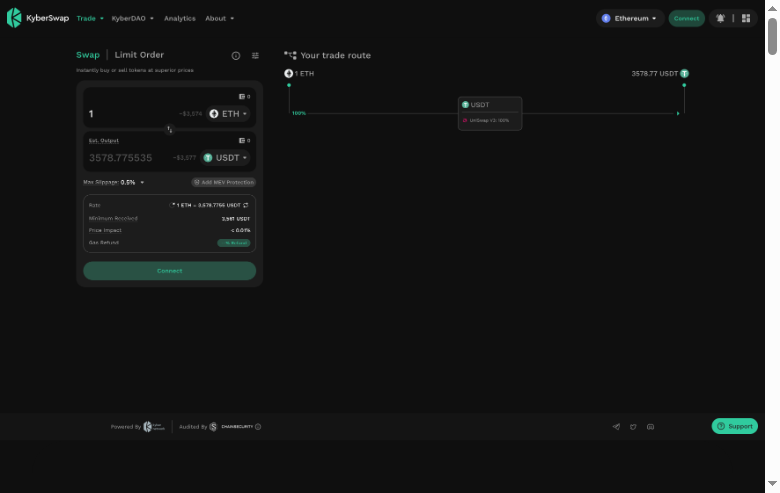The height and width of the screenshot is (493, 780).
Task: Open the USDT token selector
Action: (x=225, y=158)
